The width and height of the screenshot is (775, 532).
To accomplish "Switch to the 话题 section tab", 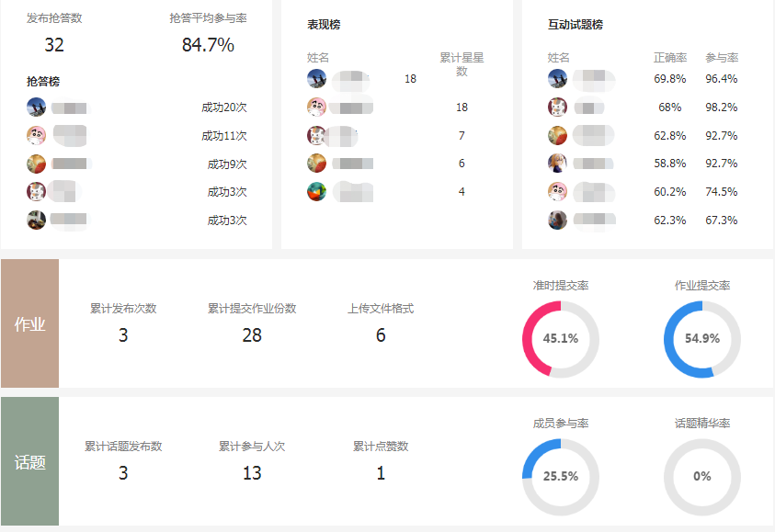I will [30, 462].
